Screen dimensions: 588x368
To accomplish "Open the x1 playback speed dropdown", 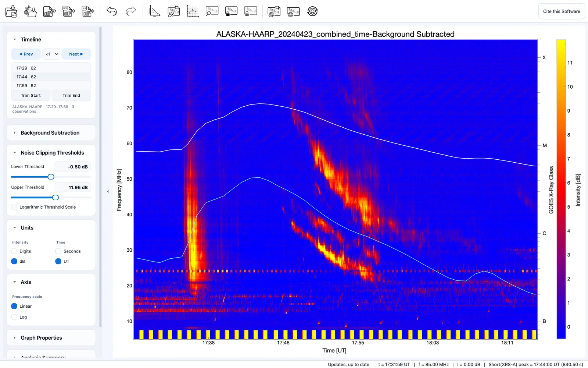I will [x=51, y=54].
